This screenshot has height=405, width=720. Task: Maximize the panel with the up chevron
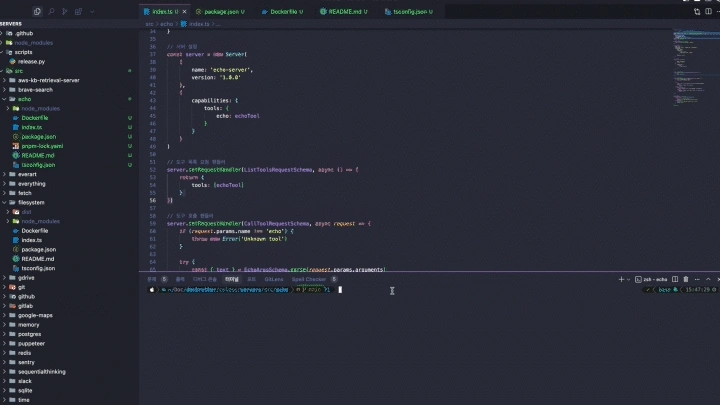click(708, 279)
